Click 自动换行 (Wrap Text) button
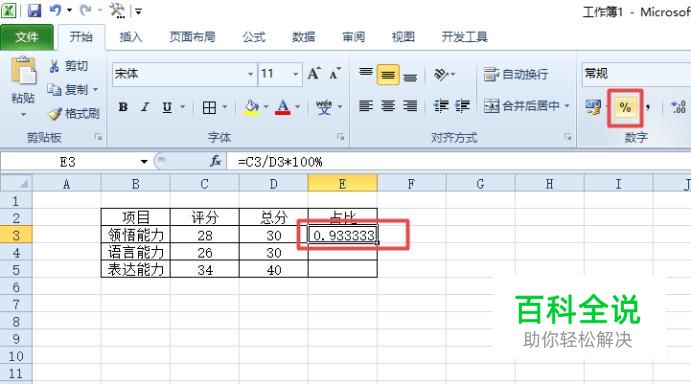The image size is (691, 384). [x=516, y=74]
